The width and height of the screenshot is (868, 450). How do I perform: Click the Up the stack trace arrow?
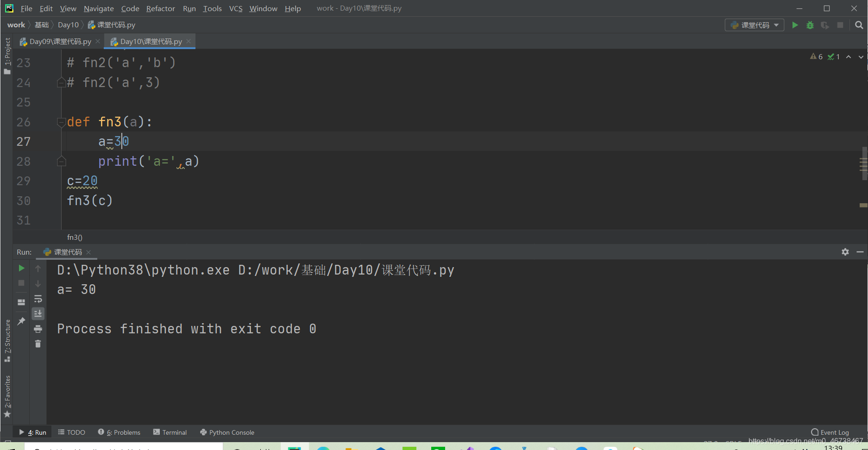38,269
